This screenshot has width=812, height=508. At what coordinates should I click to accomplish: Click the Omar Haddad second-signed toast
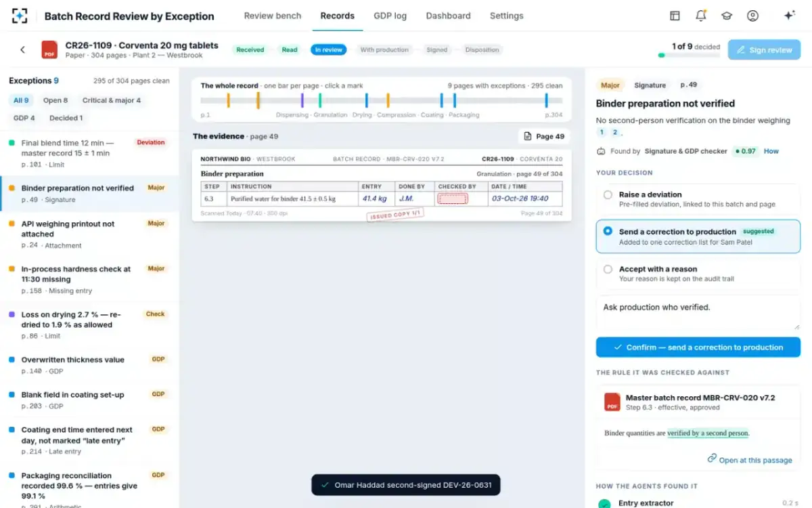pyautogui.click(x=405, y=485)
